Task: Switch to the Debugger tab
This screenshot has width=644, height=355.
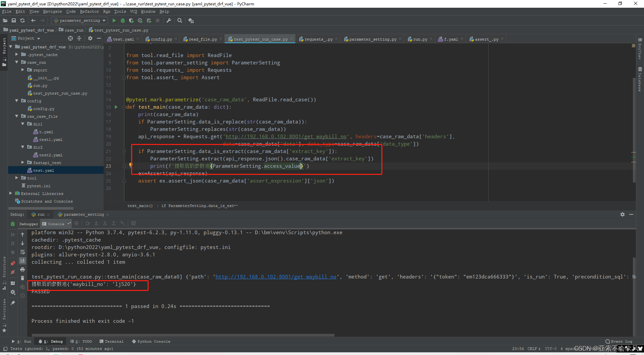Action: pos(29,224)
